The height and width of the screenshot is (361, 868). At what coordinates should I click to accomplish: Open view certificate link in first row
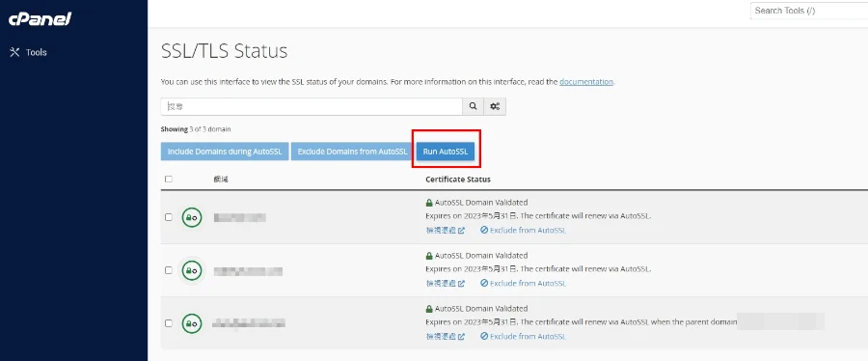[445, 231]
